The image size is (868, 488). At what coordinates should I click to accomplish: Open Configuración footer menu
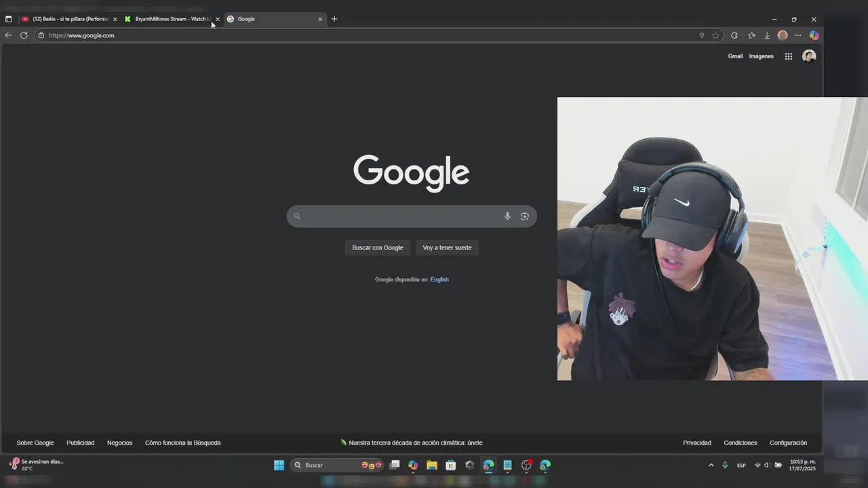[x=788, y=443]
